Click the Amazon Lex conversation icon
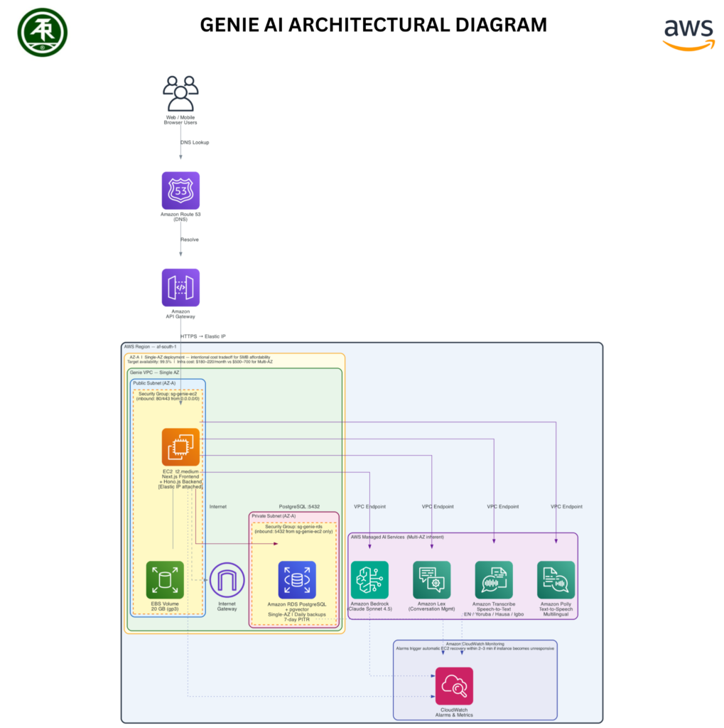724x728 pixels. click(x=431, y=579)
